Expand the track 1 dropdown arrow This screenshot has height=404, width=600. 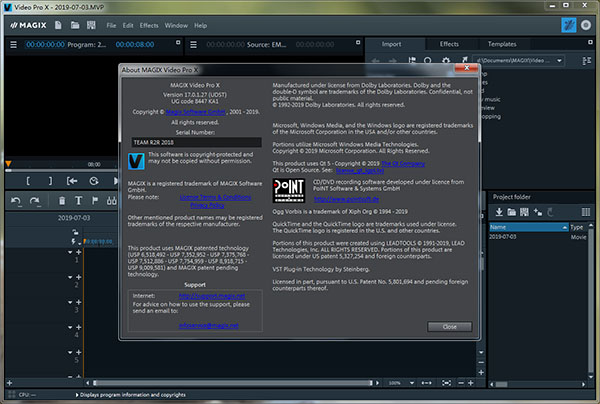70,252
